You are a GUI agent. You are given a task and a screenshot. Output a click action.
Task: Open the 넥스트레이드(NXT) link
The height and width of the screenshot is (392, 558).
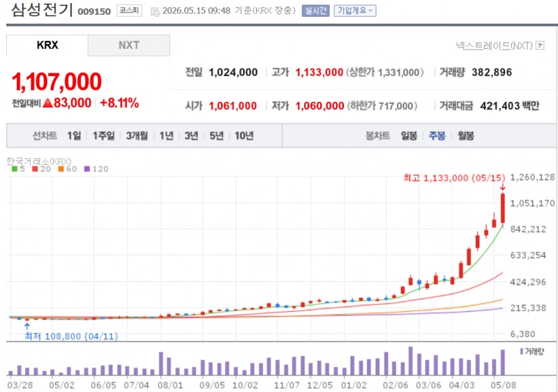[x=495, y=45]
